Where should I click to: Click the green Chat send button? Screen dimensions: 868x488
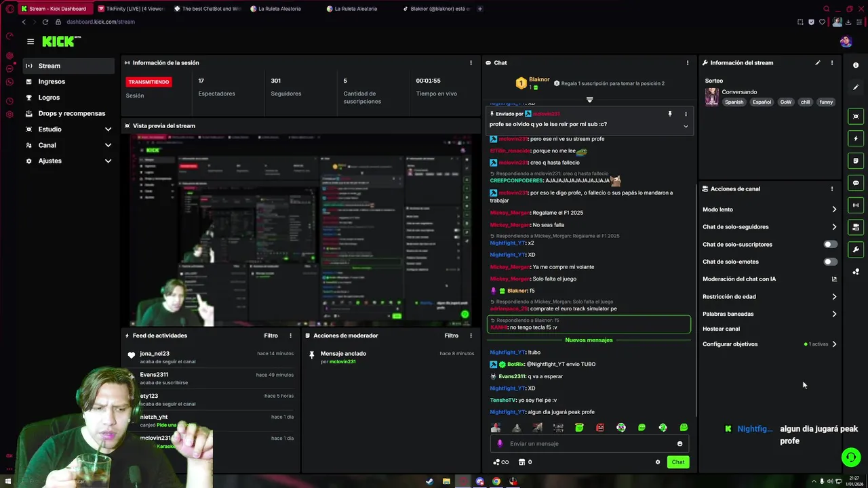678,462
